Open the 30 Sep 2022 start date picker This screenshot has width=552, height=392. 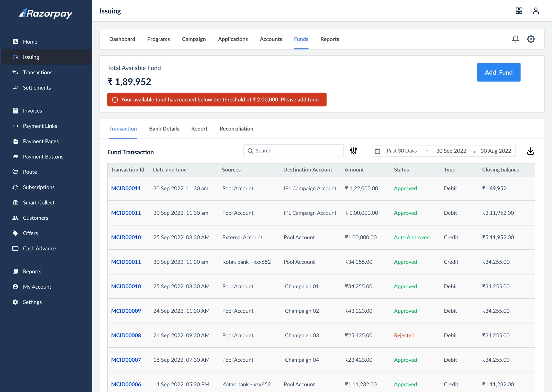click(x=451, y=151)
